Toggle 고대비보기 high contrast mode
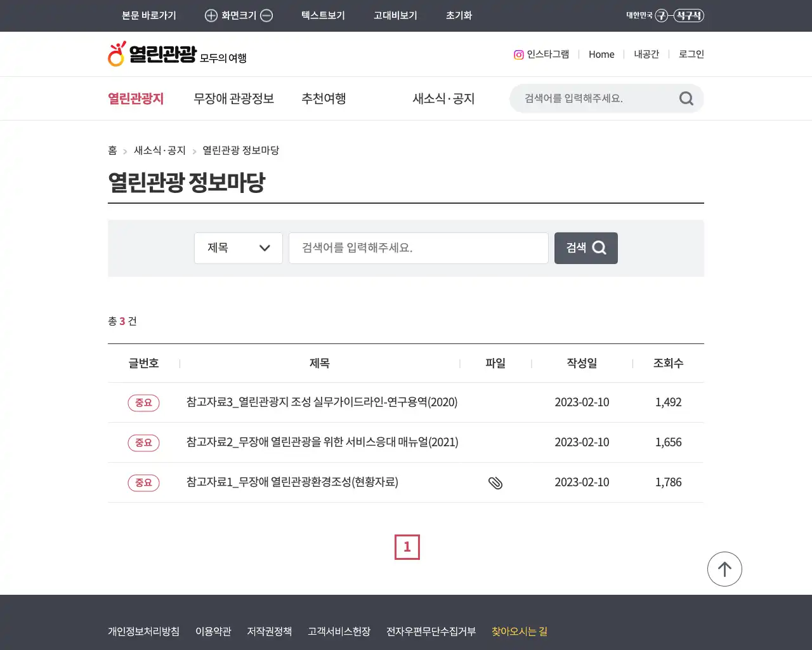 395,15
